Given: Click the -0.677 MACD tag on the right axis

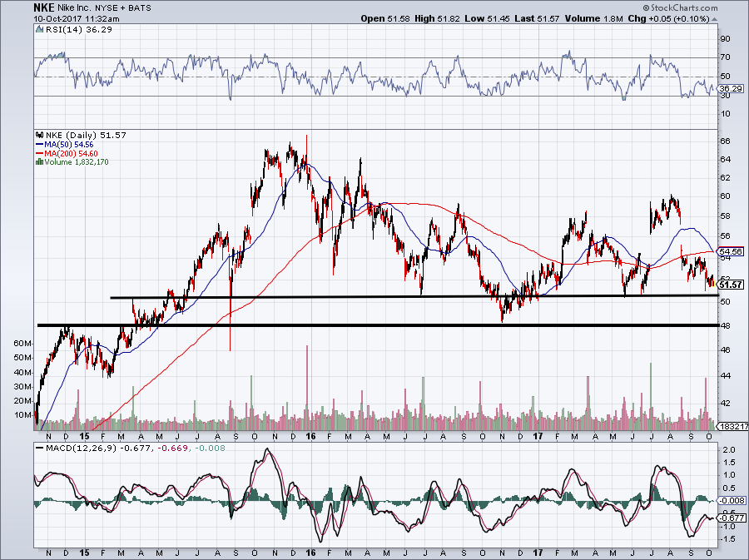Looking at the screenshot, I should 733,518.
